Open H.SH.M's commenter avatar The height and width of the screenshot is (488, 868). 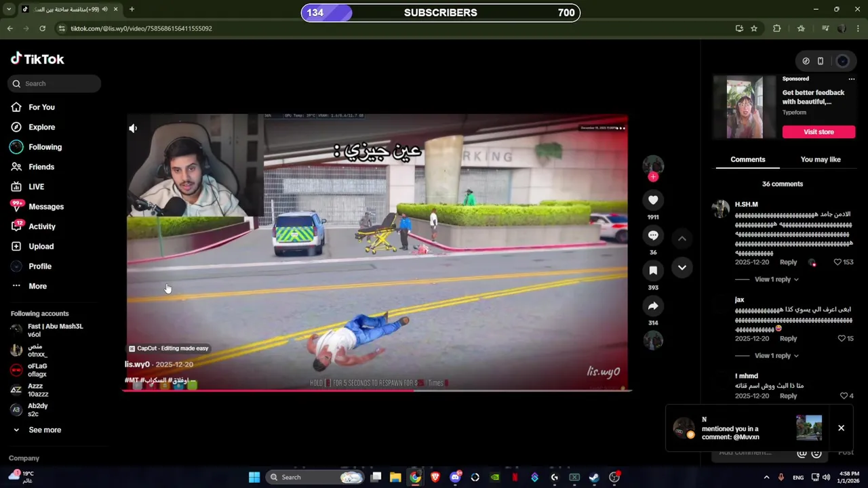(721, 209)
